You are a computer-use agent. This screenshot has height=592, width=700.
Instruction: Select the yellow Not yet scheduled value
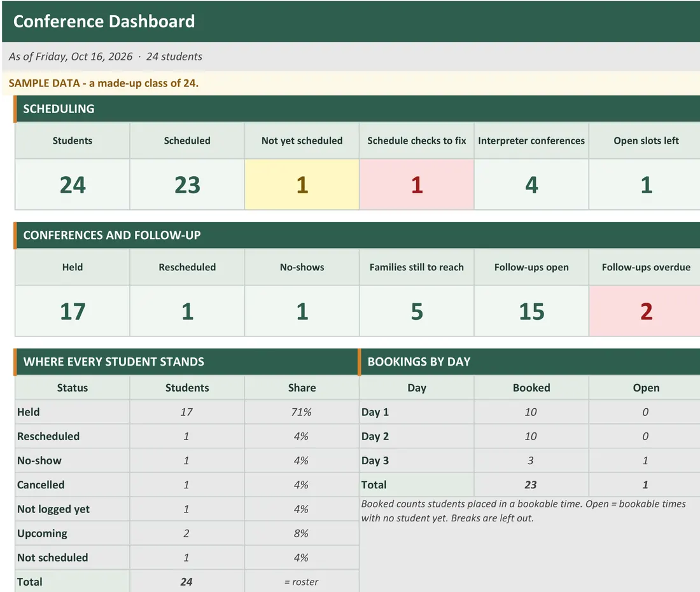302,184
